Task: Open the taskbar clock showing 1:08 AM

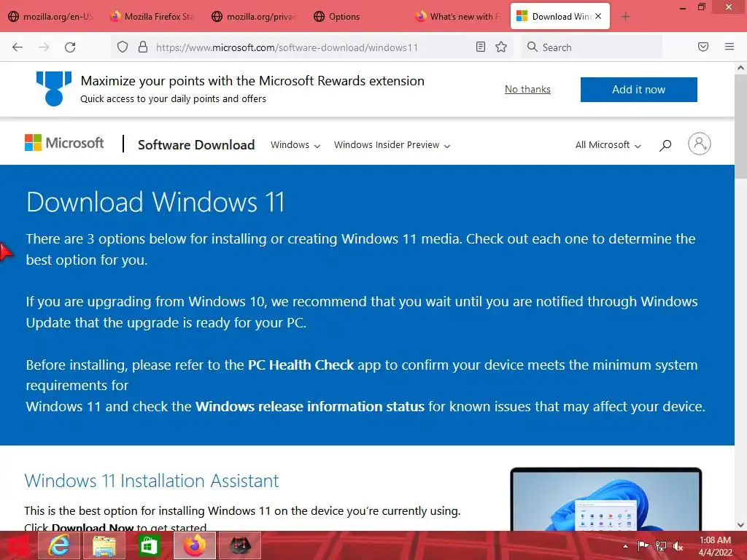Action: pos(715,546)
